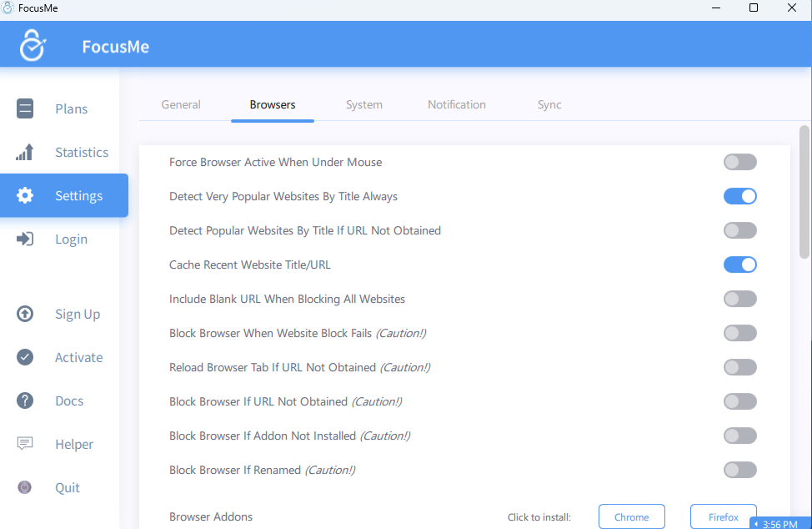The width and height of the screenshot is (812, 529).
Task: Open Plans via its sidebar icon
Action: (25, 108)
